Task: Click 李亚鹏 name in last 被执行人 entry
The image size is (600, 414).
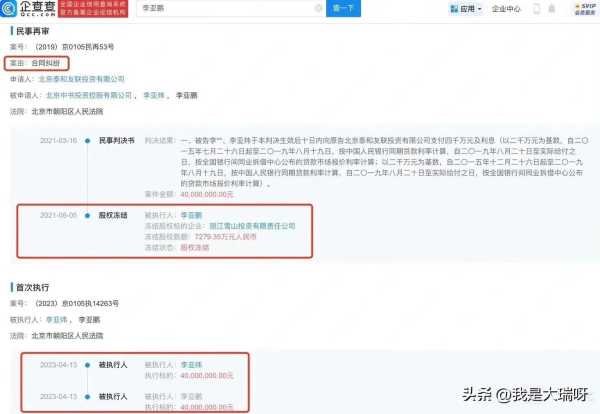Action: coord(191,396)
